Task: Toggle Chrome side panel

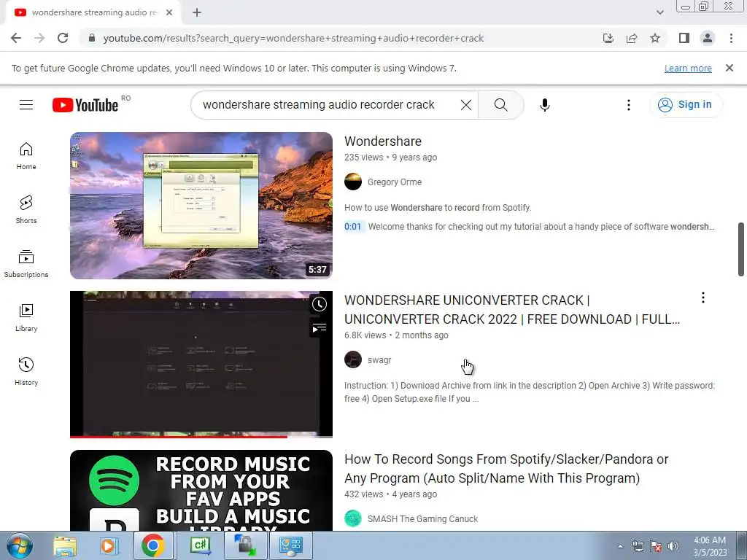Action: click(684, 38)
